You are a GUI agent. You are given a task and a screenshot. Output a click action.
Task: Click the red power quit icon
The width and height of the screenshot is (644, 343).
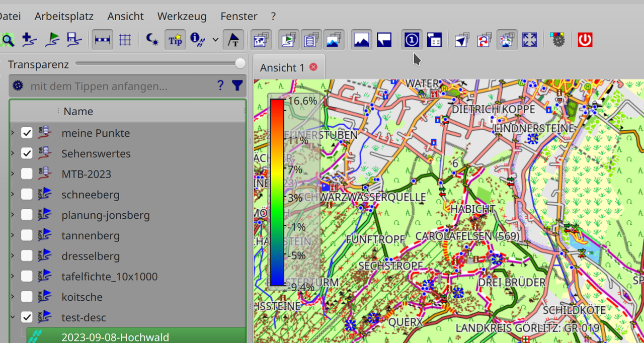point(585,40)
